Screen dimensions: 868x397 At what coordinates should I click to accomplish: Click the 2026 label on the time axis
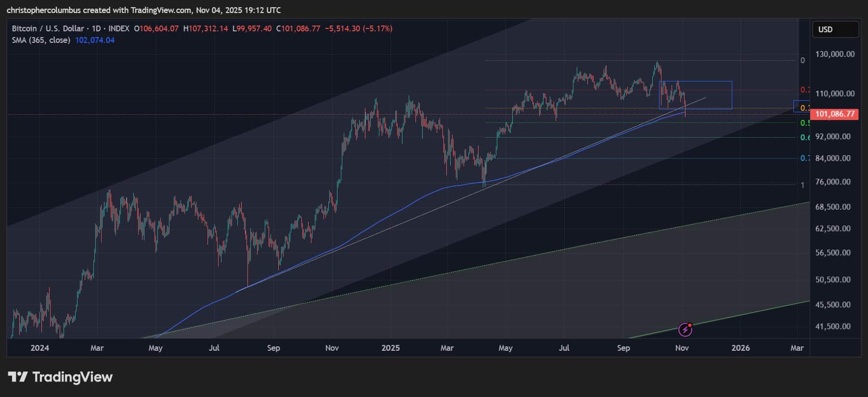tap(740, 348)
